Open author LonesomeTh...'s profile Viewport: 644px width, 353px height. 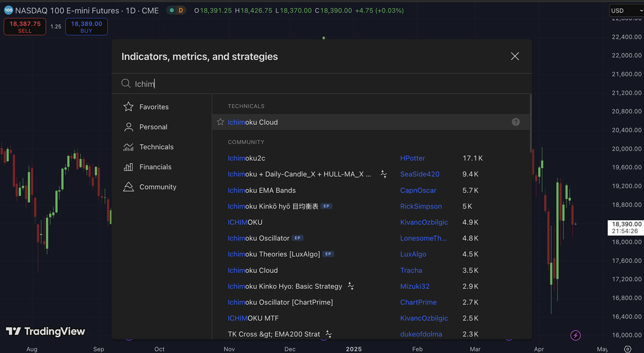point(424,238)
